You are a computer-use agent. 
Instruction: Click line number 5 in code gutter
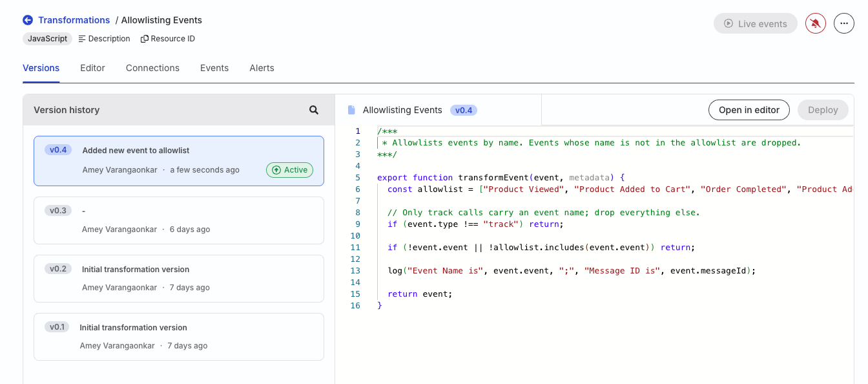358,177
